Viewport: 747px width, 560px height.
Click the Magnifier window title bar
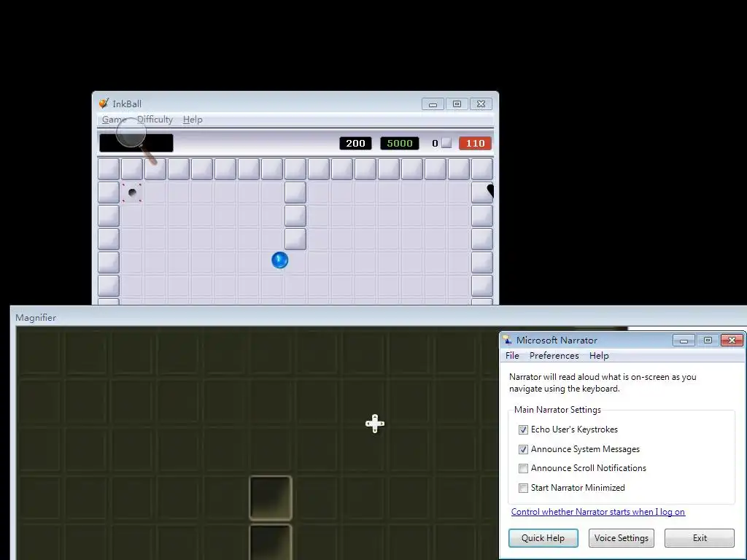379,318
